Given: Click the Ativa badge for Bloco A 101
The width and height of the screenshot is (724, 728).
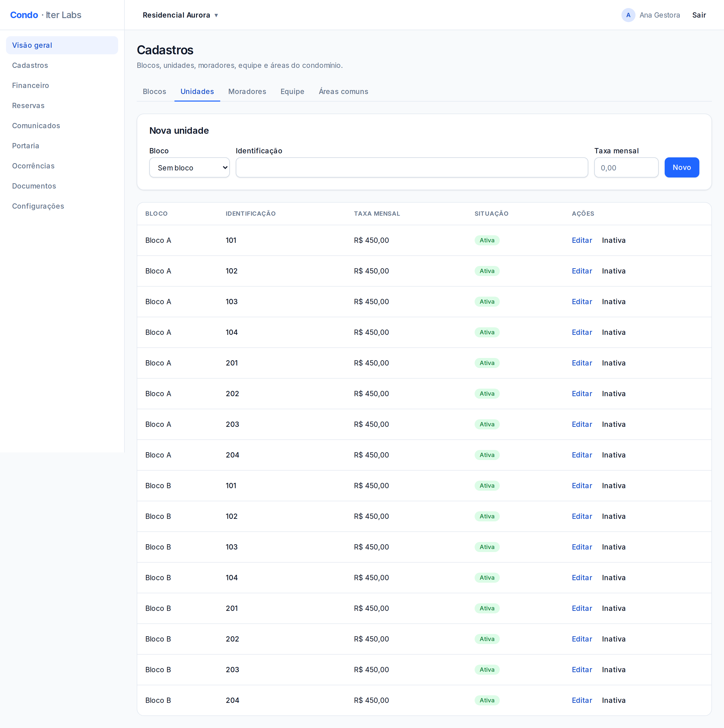Looking at the screenshot, I should click(x=487, y=240).
